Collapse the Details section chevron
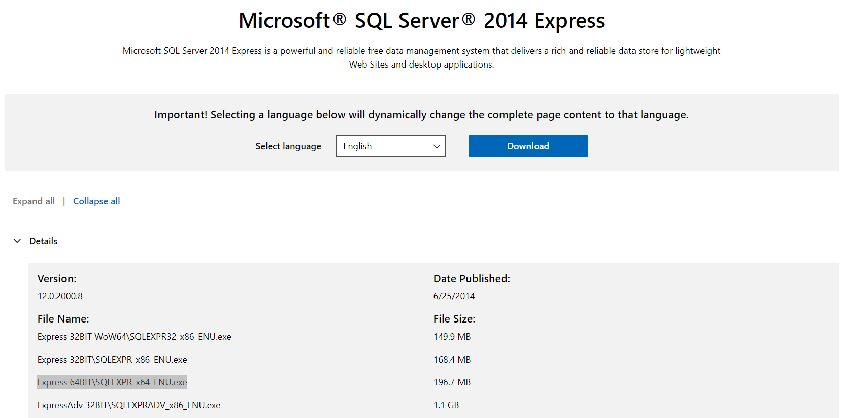This screenshot has height=418, width=868. 17,241
